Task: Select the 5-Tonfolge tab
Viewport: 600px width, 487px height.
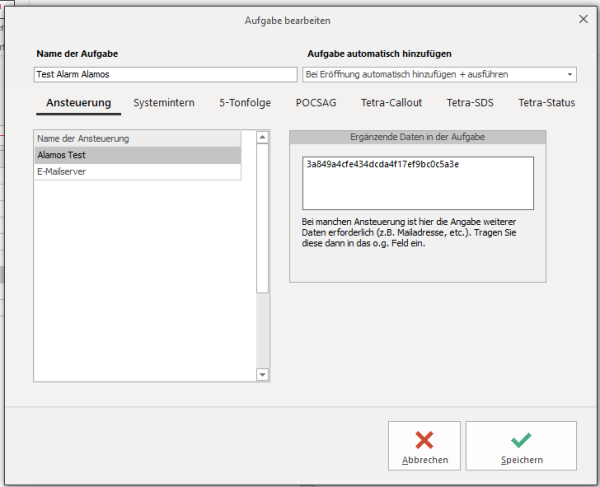Action: click(x=245, y=102)
